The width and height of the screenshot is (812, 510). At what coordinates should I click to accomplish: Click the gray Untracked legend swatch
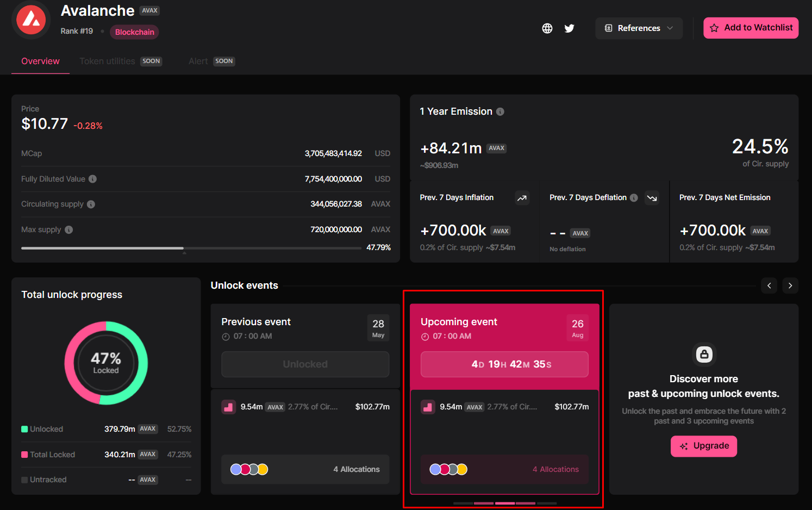24,480
